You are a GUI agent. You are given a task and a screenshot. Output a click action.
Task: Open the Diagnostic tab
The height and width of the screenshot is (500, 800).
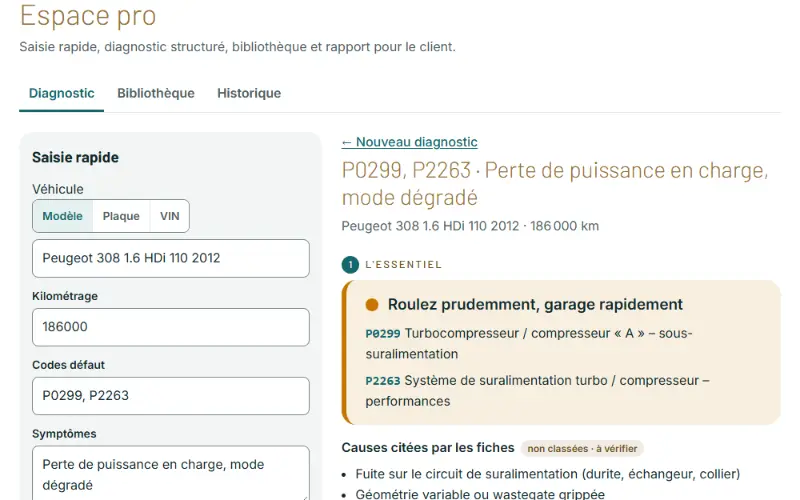61,93
